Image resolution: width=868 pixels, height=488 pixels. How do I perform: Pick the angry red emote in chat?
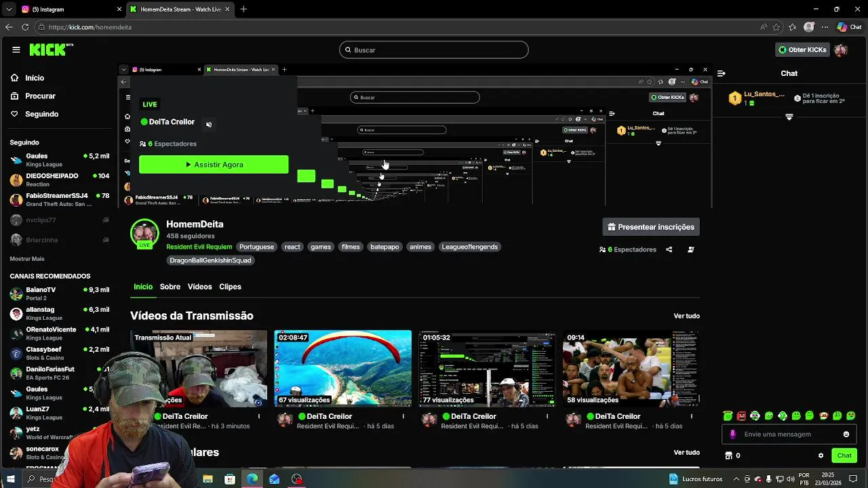(x=741, y=416)
